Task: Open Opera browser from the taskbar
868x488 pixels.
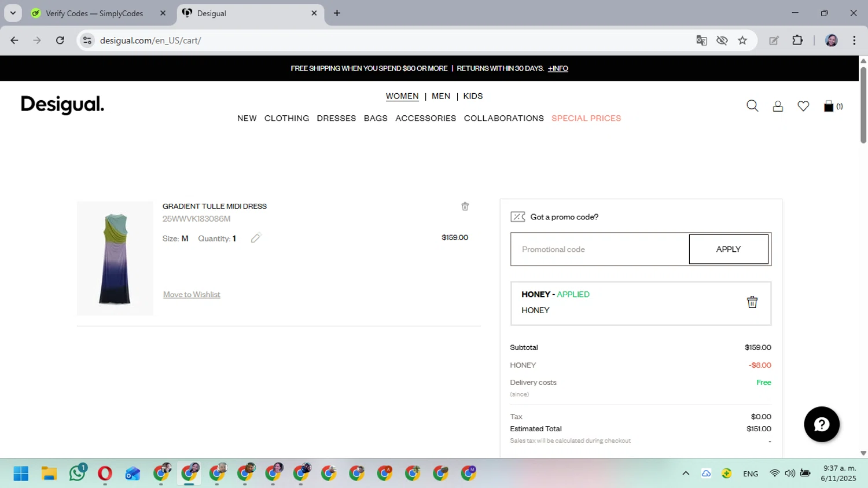Action: point(105,474)
